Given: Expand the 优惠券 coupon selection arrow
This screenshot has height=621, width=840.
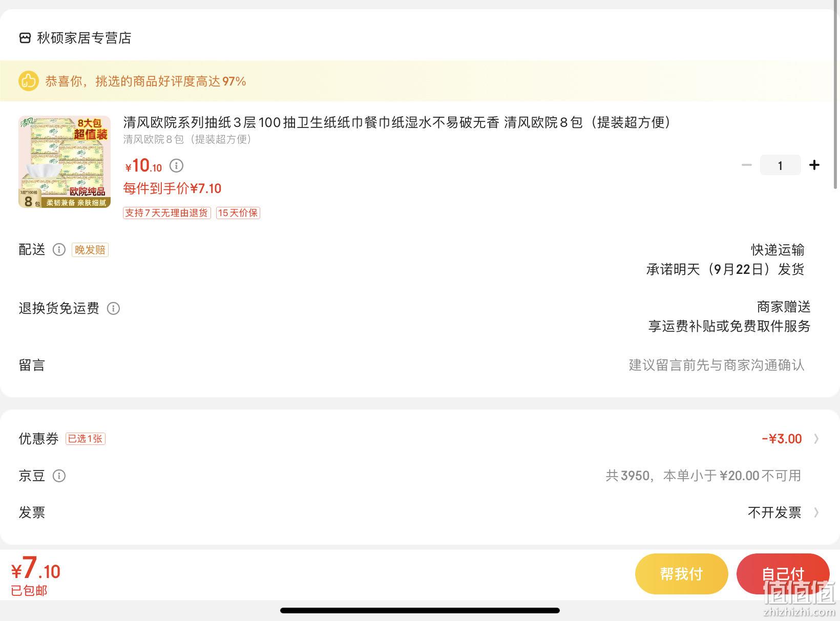Looking at the screenshot, I should tap(816, 439).
